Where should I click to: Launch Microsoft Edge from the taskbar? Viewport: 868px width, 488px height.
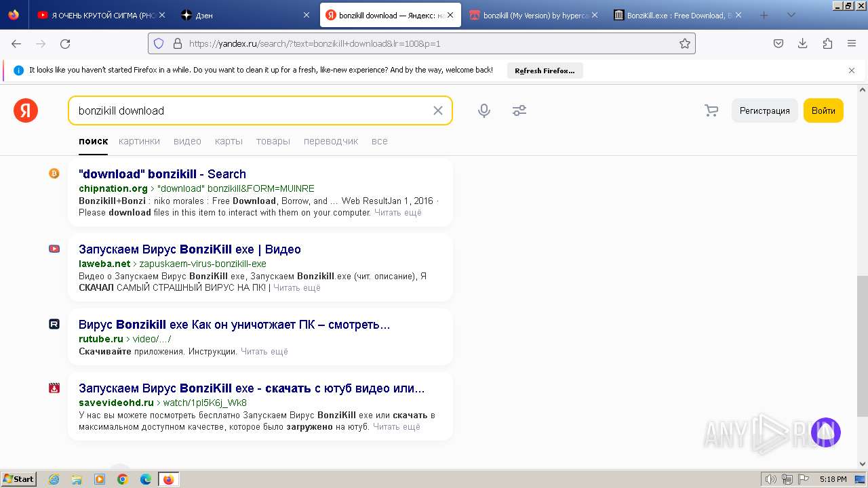(x=146, y=479)
